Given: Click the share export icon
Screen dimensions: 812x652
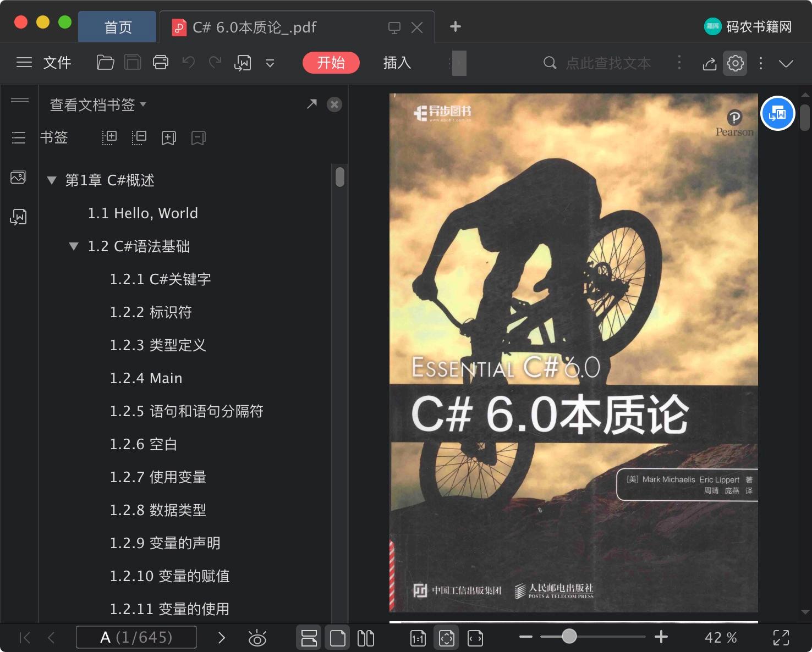Looking at the screenshot, I should coord(710,64).
